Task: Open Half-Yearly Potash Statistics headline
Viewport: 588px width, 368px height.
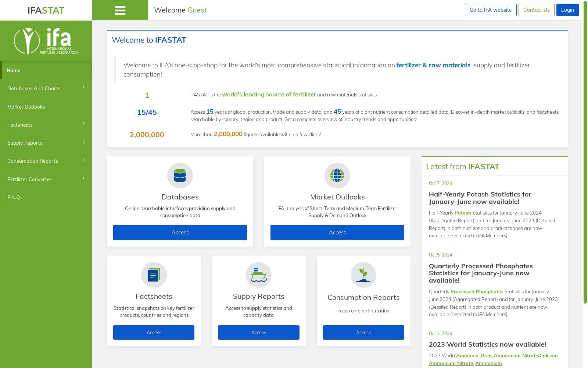Action: (x=480, y=198)
